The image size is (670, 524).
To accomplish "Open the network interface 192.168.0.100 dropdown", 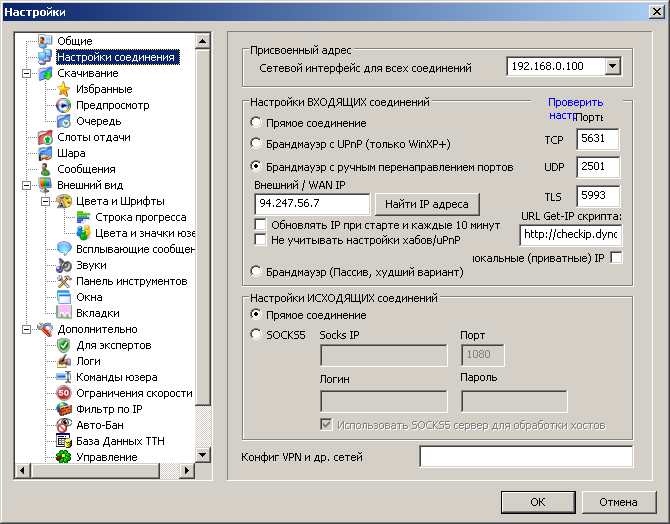I will click(x=612, y=67).
